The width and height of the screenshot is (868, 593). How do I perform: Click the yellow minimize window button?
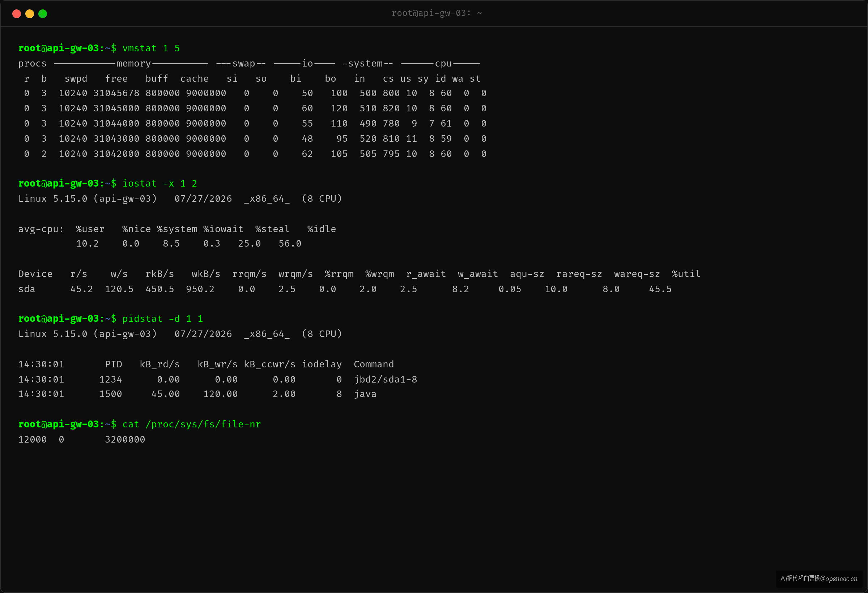tap(30, 14)
